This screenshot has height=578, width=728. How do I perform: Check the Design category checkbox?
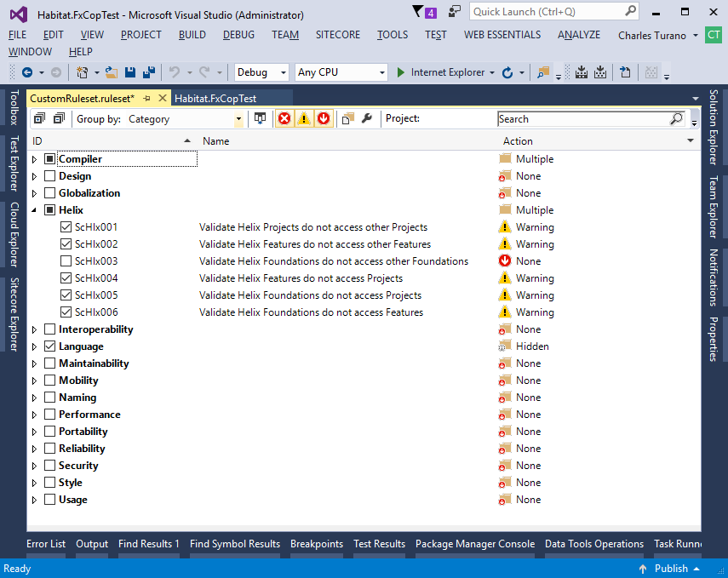point(49,176)
